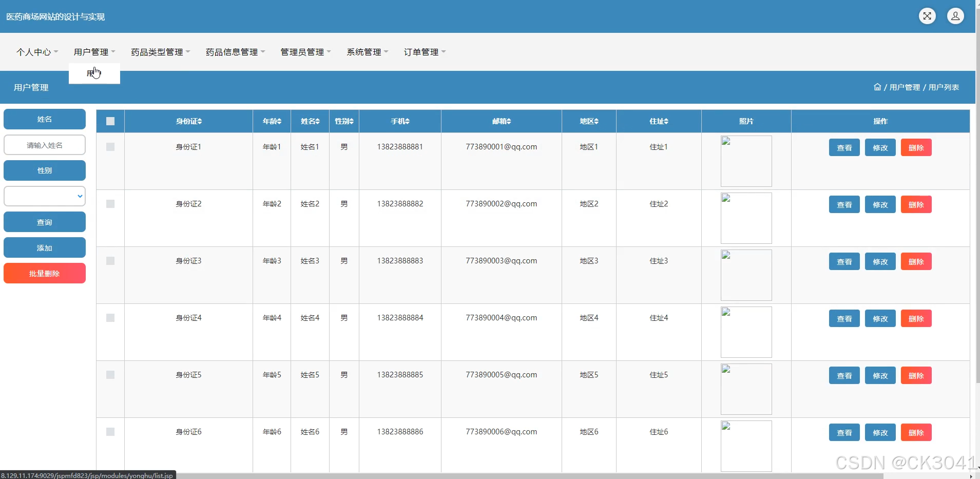Open broken photo thumbnail for 身份证4
Screen dimensions: 980x479
(x=746, y=332)
